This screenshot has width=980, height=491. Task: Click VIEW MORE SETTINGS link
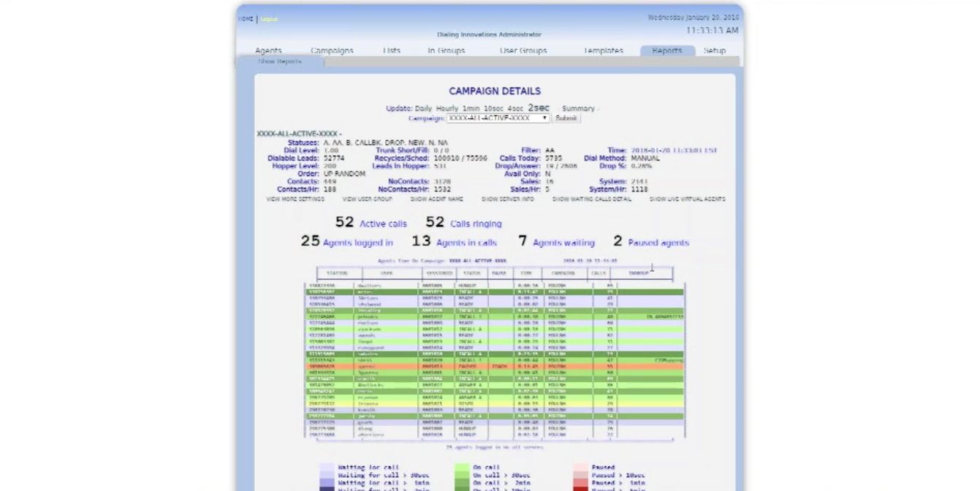click(x=295, y=199)
